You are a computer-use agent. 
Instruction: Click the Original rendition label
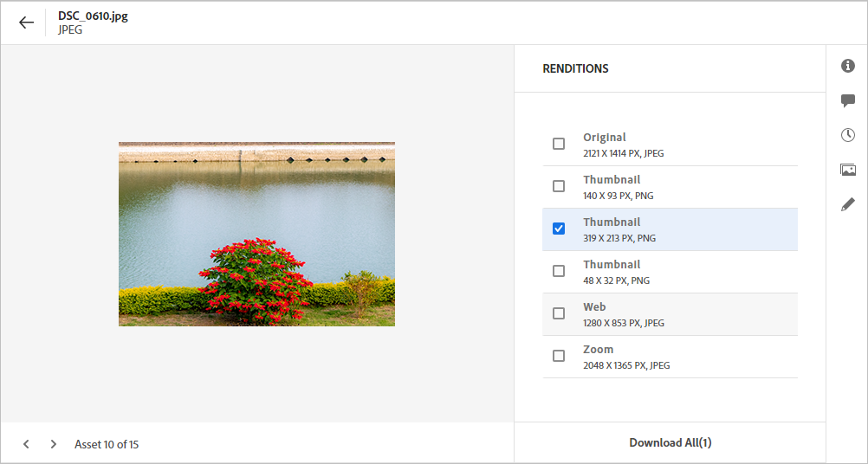(x=605, y=138)
